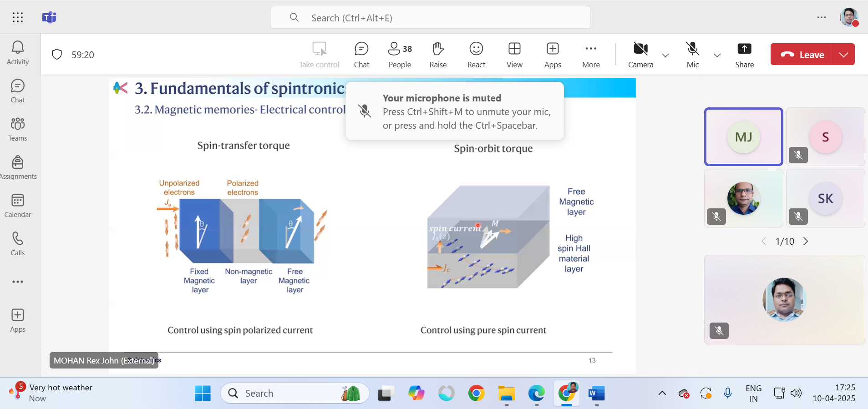868x409 pixels.
Task: Open Calendar from the left sidebar
Action: tap(18, 206)
